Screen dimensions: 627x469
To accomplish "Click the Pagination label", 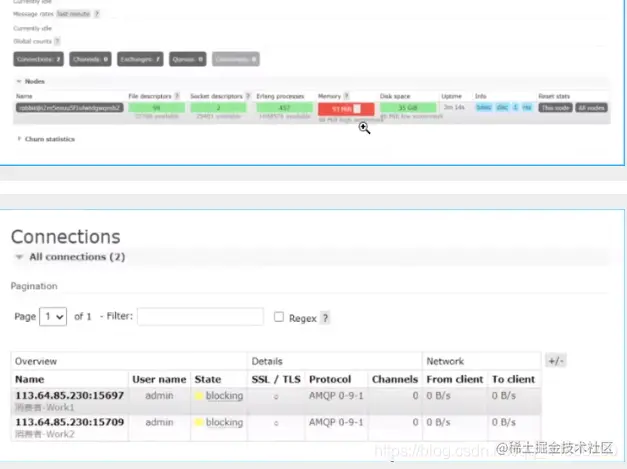I will [x=34, y=286].
